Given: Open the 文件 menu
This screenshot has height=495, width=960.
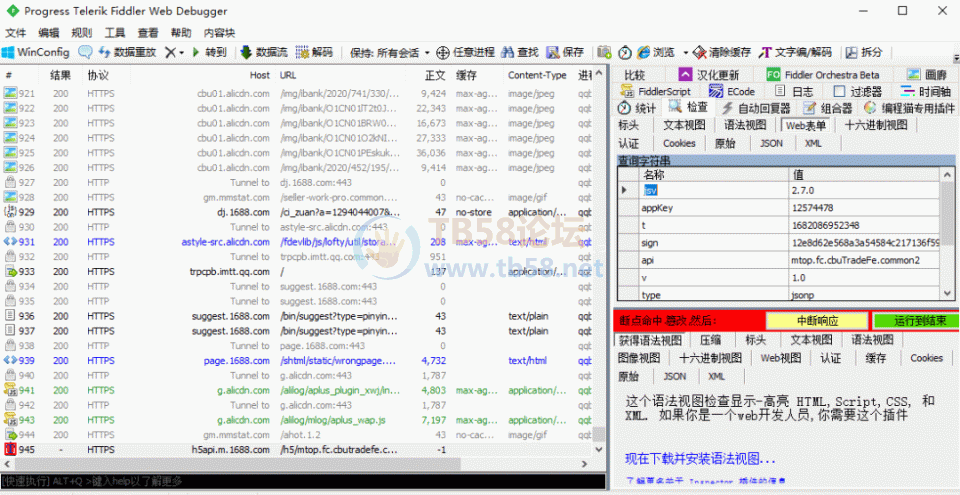Looking at the screenshot, I should 16,32.
